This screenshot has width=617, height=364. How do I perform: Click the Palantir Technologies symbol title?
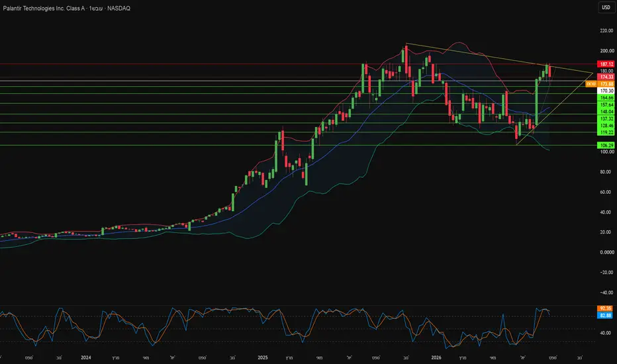point(44,8)
